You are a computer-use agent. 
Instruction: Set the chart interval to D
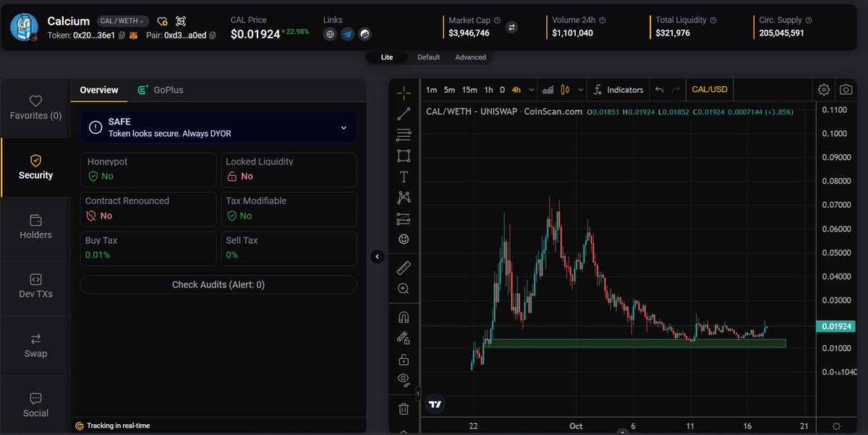click(502, 90)
